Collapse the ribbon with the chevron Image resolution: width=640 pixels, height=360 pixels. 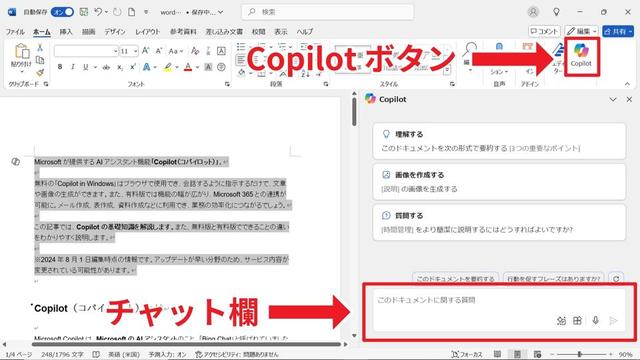click(627, 84)
